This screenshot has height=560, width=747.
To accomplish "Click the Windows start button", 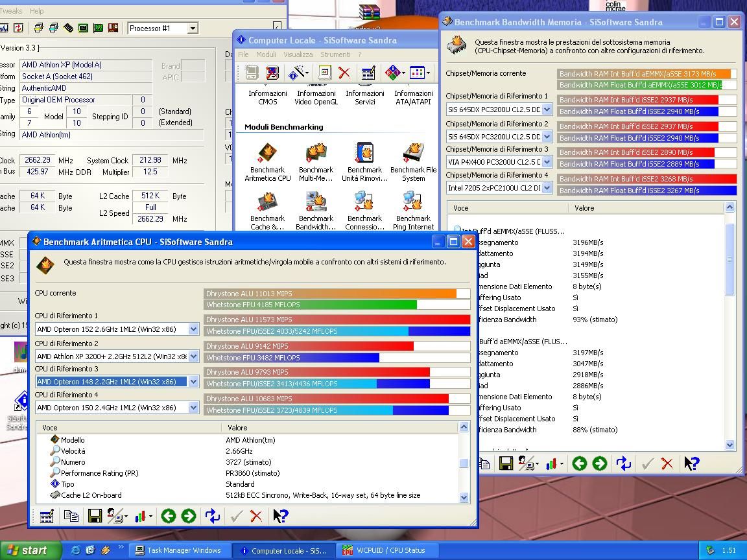I will (30, 550).
